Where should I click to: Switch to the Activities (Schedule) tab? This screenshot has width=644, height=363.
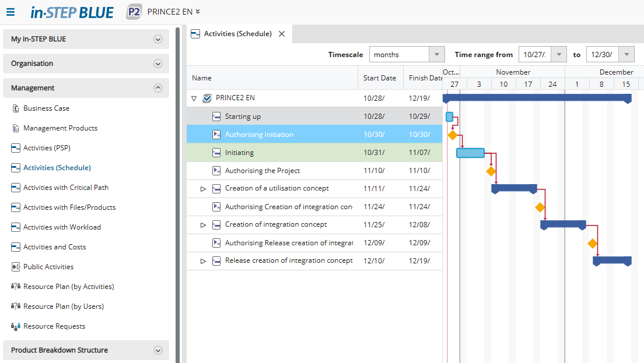click(x=237, y=34)
